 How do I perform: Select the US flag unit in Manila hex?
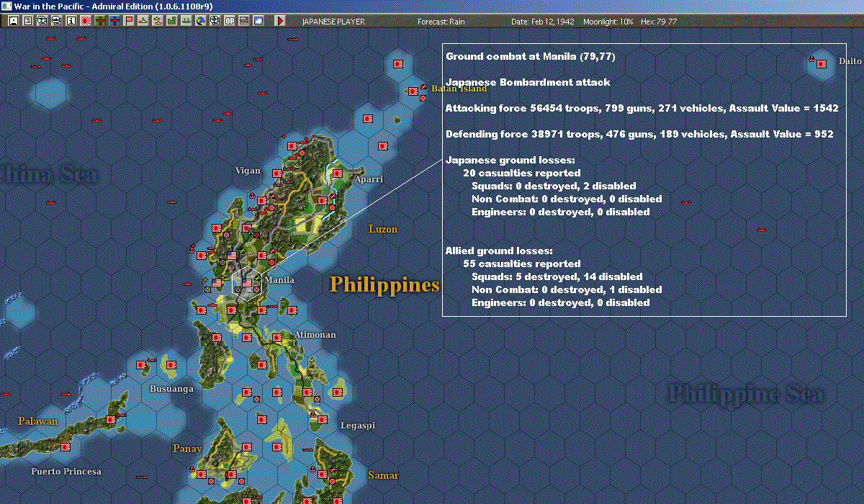tap(247, 284)
